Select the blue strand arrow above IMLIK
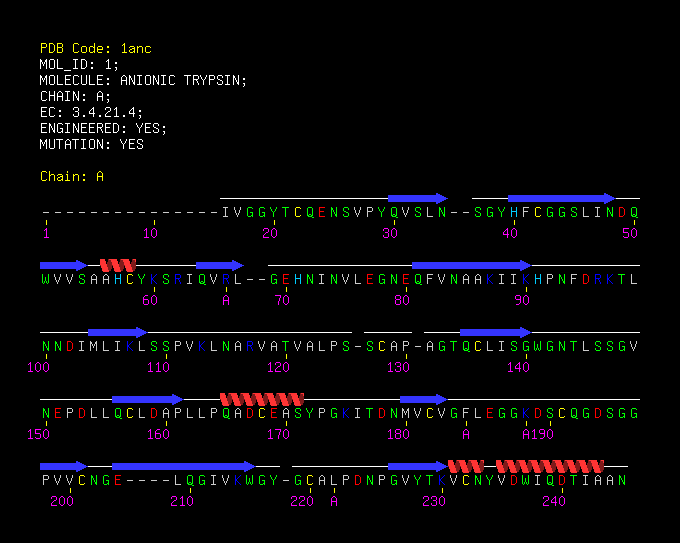 click(x=118, y=332)
